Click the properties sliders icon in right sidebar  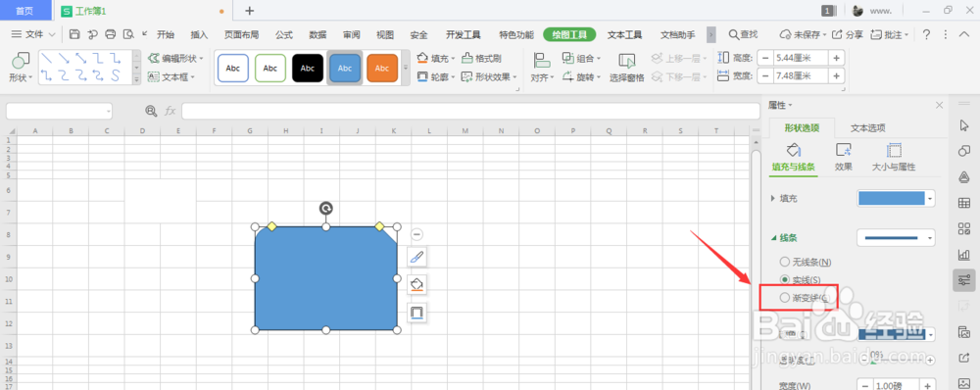point(963,280)
